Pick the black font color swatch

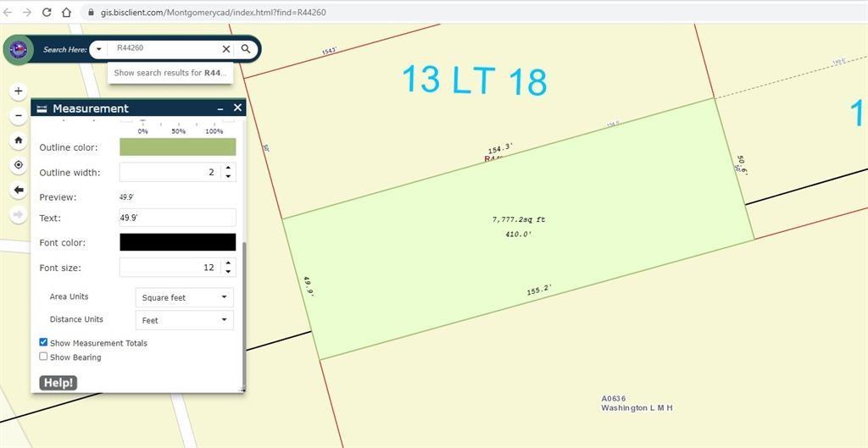(178, 242)
